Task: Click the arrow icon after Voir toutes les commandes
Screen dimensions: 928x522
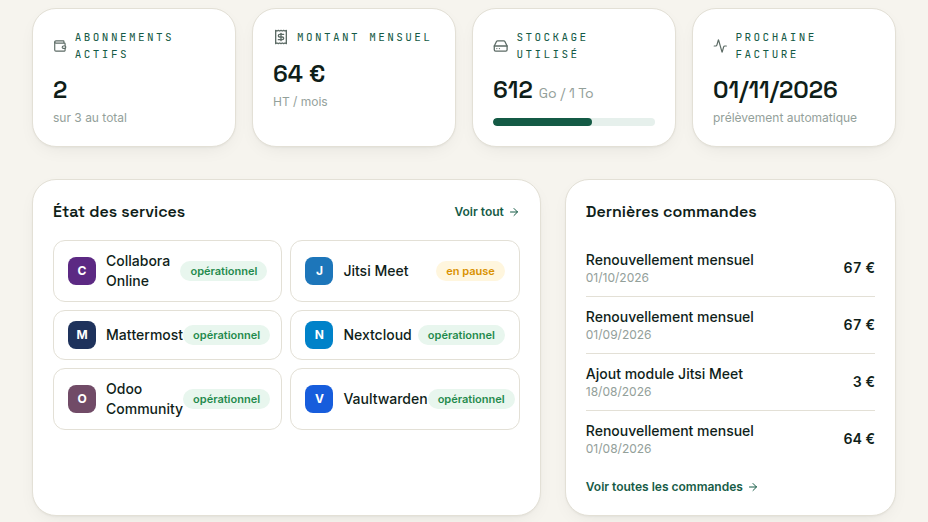Action: click(753, 487)
